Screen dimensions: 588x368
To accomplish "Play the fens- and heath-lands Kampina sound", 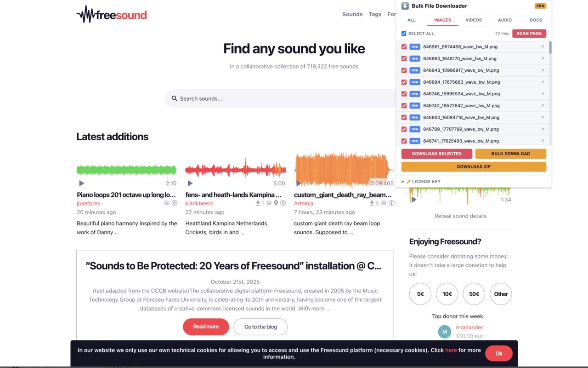I will click(x=190, y=183).
